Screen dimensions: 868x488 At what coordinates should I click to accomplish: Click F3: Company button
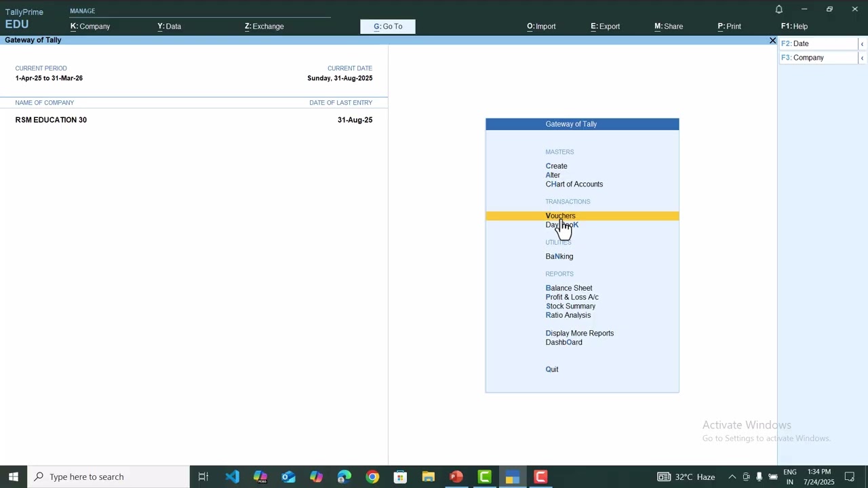(x=818, y=58)
